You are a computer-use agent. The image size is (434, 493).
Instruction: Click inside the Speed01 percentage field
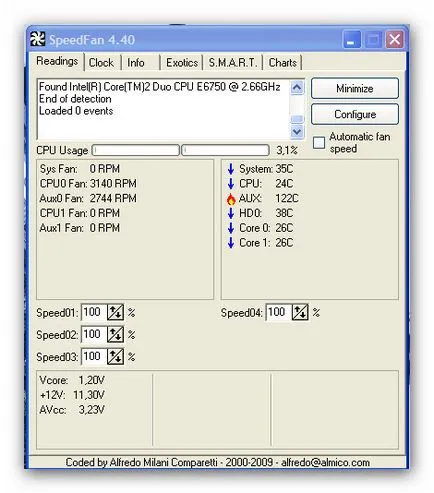click(94, 312)
